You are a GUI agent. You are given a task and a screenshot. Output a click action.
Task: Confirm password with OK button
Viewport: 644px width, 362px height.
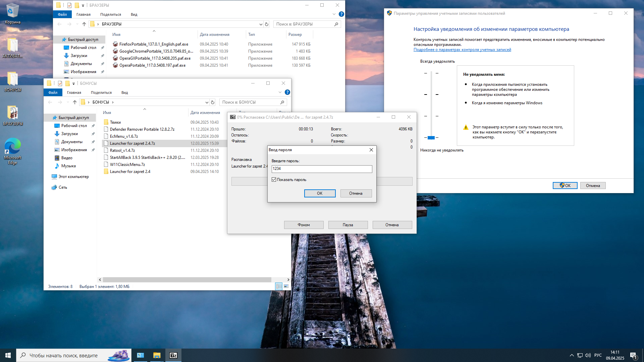click(x=320, y=193)
